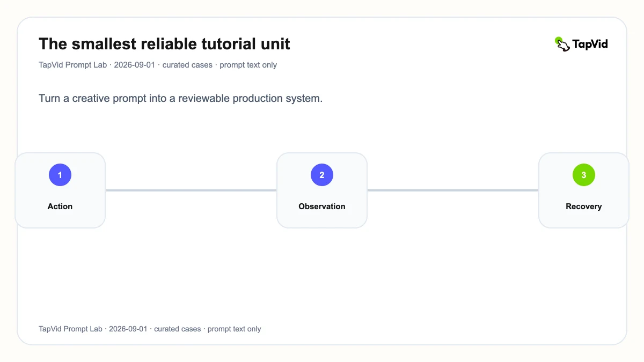Select the green circle numbered 3

pos(584,175)
